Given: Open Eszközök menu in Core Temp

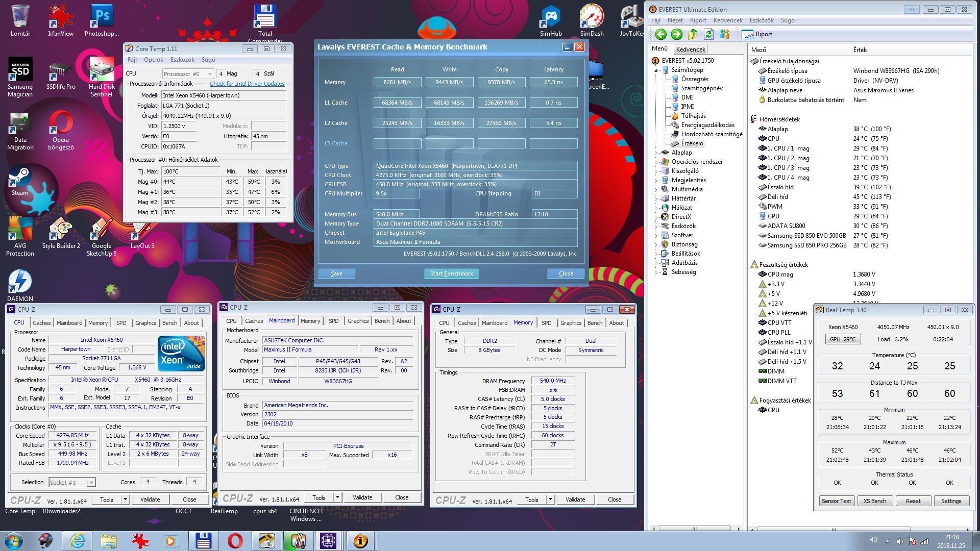Looking at the screenshot, I should pos(182,60).
